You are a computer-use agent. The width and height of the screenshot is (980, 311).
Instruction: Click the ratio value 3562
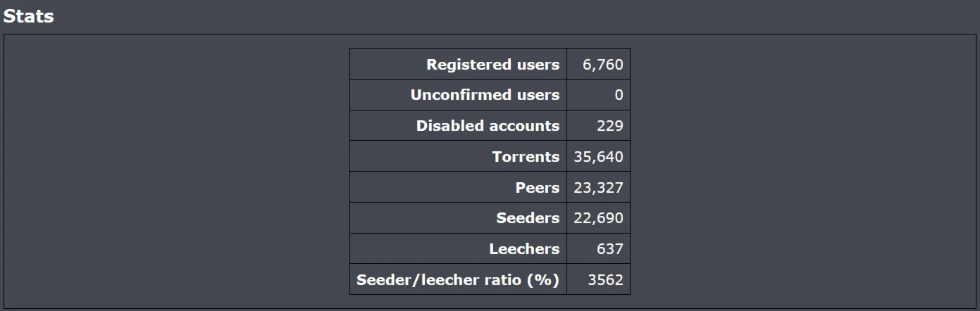point(605,280)
